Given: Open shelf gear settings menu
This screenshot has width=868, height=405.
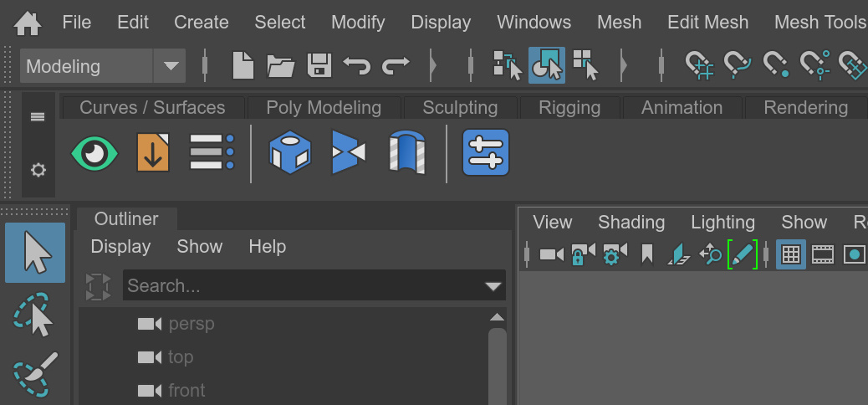Looking at the screenshot, I should click(38, 170).
